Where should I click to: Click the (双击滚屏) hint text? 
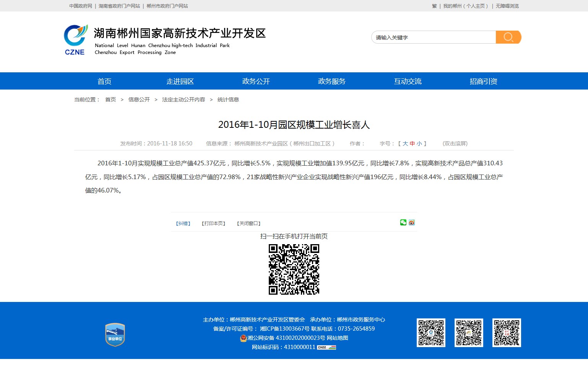click(x=455, y=144)
